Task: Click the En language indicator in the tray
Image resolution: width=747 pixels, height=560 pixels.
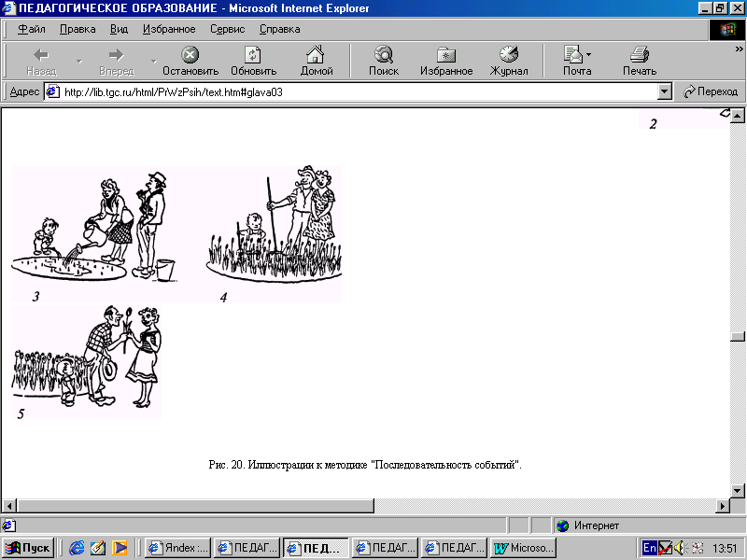Action: (x=649, y=548)
